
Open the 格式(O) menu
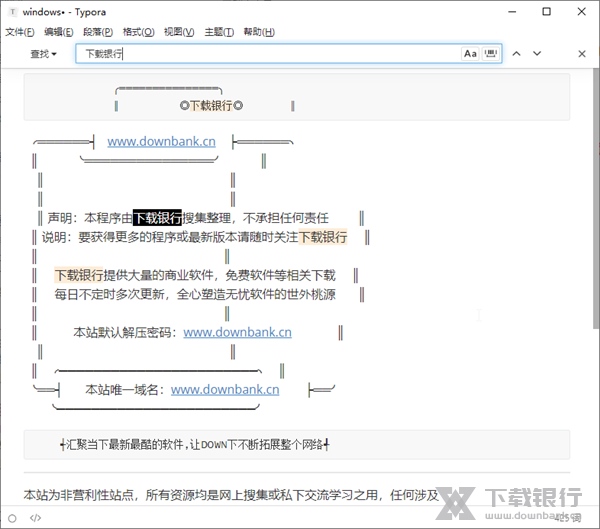pyautogui.click(x=139, y=32)
